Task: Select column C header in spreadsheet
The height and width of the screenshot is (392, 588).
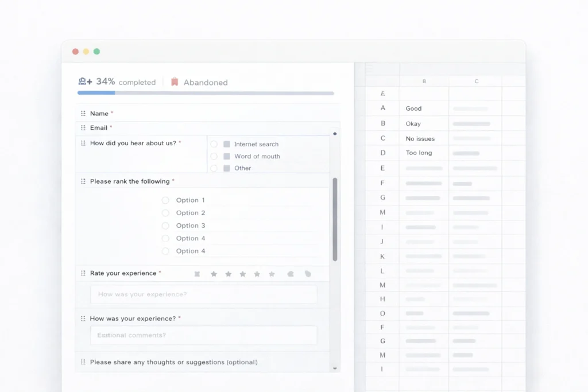Action: coord(476,81)
